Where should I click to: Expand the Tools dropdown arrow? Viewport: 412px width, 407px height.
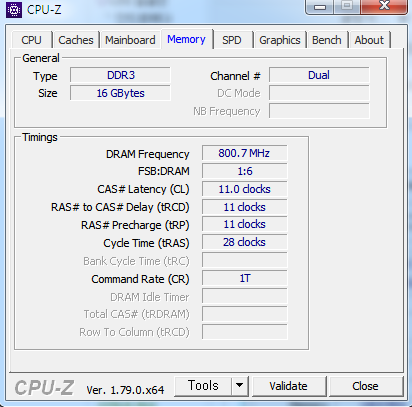pos(239,386)
